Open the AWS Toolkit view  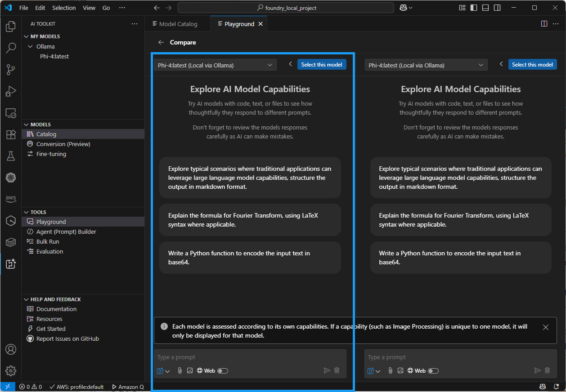(11, 199)
